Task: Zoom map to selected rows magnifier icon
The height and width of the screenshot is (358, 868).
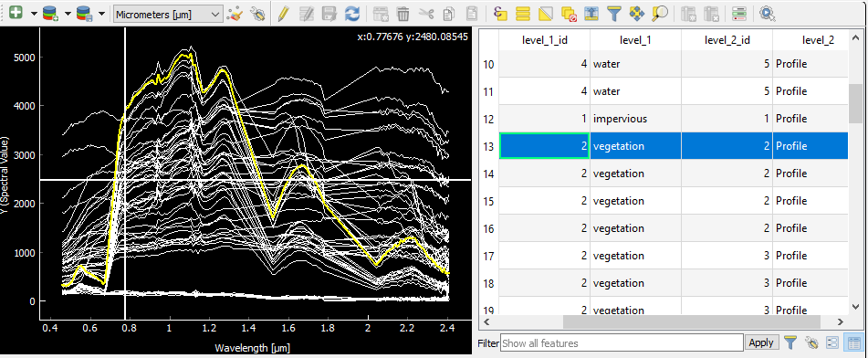Action: (659, 14)
